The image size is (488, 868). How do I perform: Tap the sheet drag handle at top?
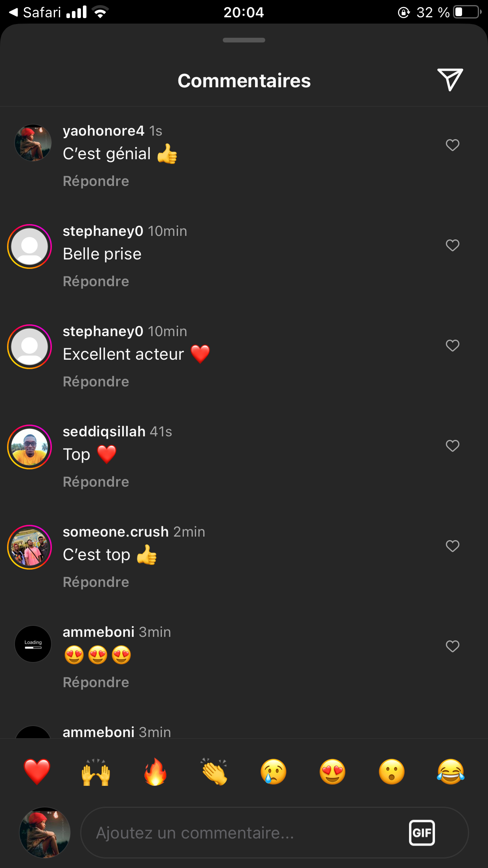point(244,40)
